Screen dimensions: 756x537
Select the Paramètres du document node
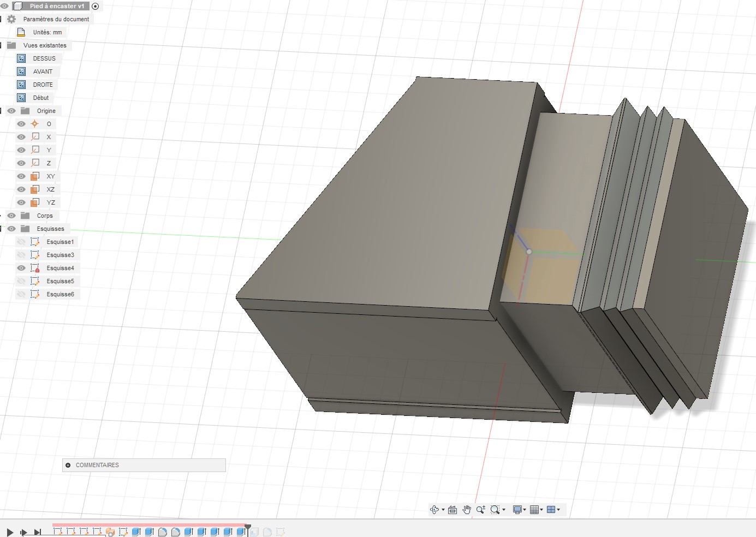click(x=56, y=19)
